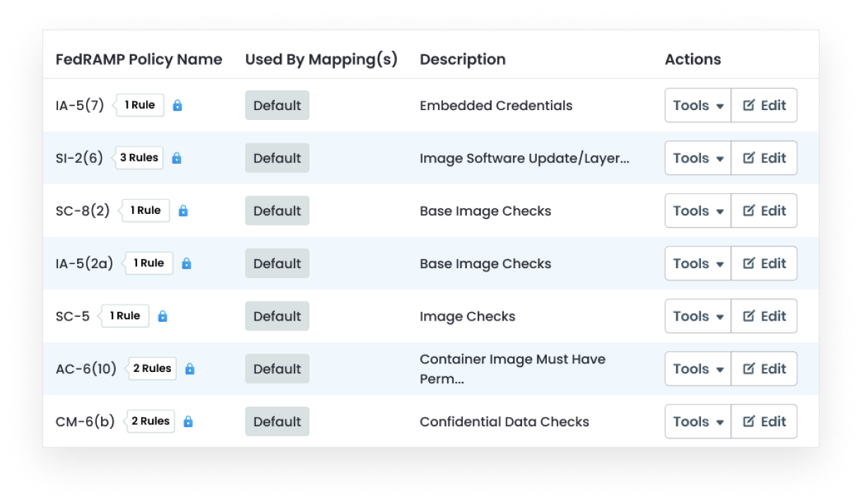Select policy name CM-6(b)
The image size is (862, 504).
coord(85,421)
